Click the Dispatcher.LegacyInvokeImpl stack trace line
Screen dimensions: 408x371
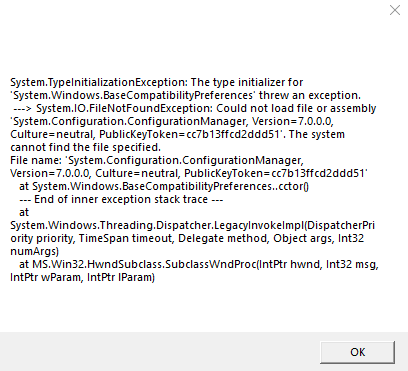tap(193, 225)
